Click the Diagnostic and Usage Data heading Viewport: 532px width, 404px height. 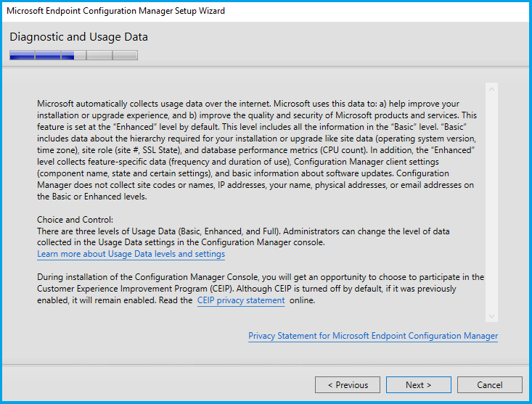78,37
